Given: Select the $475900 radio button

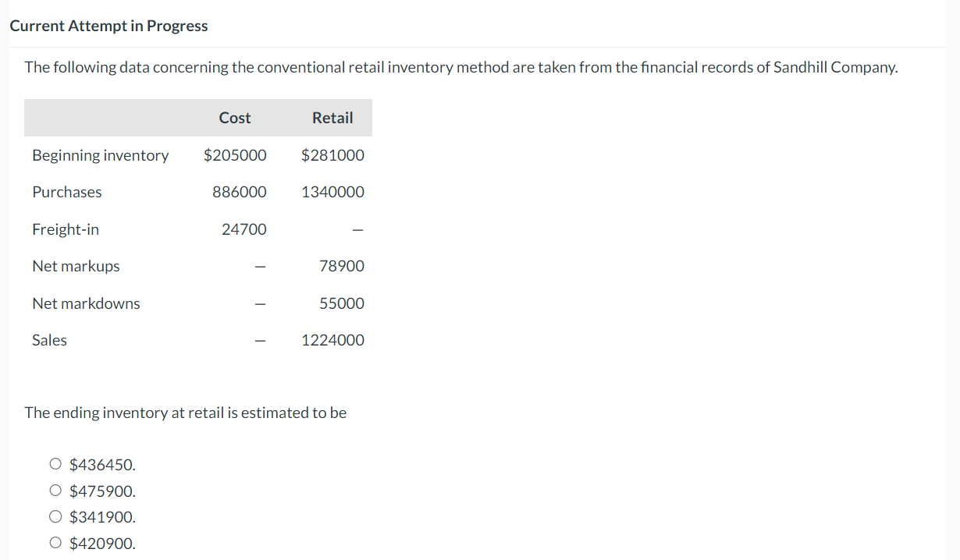Looking at the screenshot, I should pyautogui.click(x=55, y=490).
